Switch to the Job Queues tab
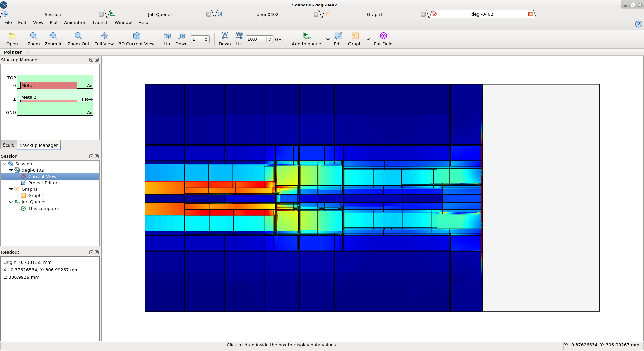 [x=160, y=14]
